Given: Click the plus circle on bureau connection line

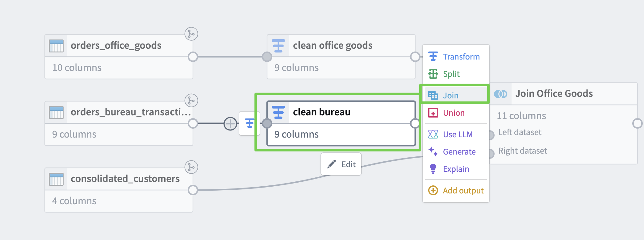Looking at the screenshot, I should [230, 124].
